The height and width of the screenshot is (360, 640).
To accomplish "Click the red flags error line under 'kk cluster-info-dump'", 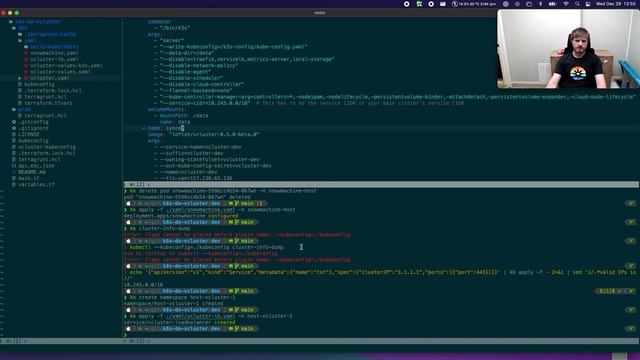I will click(x=237, y=235).
